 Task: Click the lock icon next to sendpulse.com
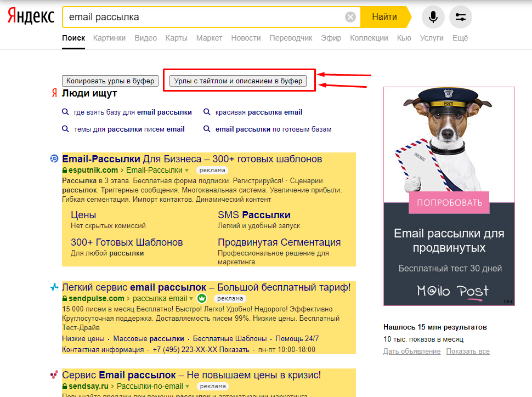(65, 298)
